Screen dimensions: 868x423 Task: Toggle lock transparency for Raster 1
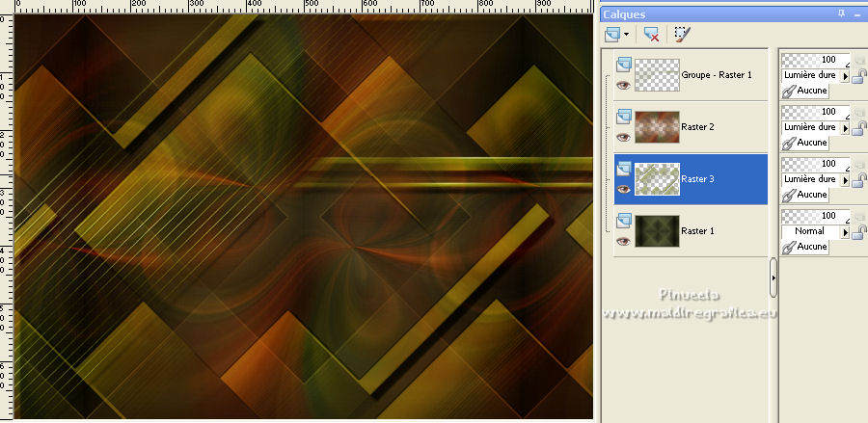click(858, 232)
